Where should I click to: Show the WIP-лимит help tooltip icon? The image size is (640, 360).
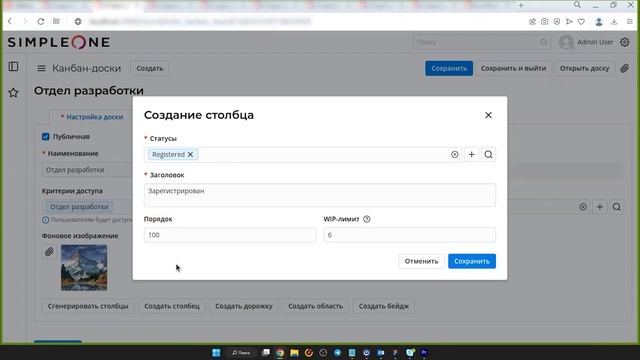[x=367, y=219]
